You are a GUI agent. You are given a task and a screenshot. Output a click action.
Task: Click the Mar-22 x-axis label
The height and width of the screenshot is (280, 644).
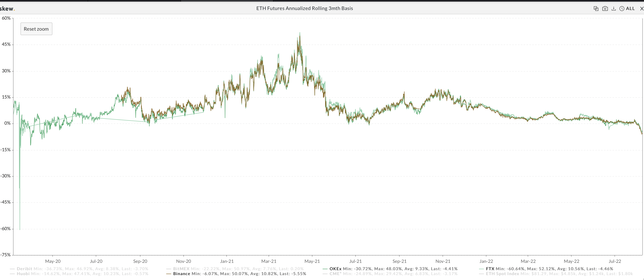tap(528, 261)
